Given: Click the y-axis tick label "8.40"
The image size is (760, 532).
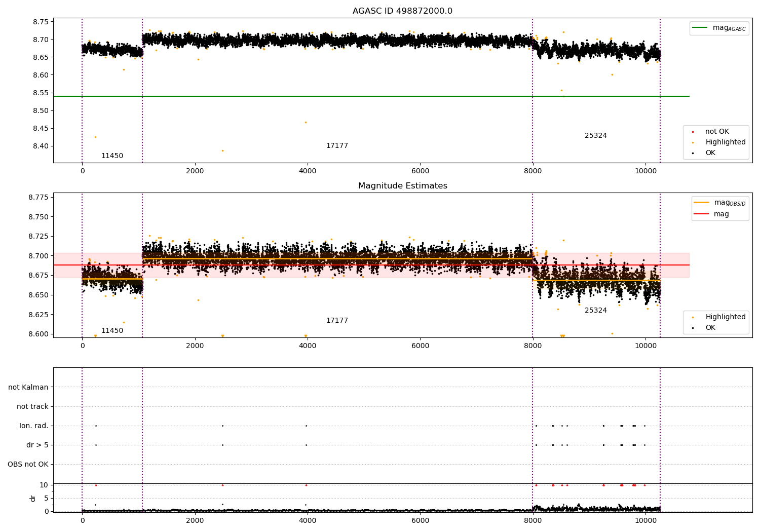Looking at the screenshot, I should pyautogui.click(x=41, y=146).
